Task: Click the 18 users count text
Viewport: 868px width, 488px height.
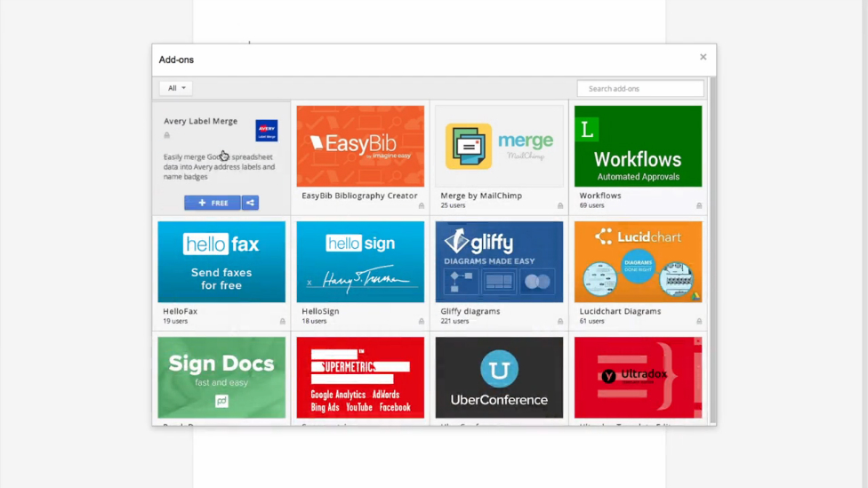Action: coord(314,321)
